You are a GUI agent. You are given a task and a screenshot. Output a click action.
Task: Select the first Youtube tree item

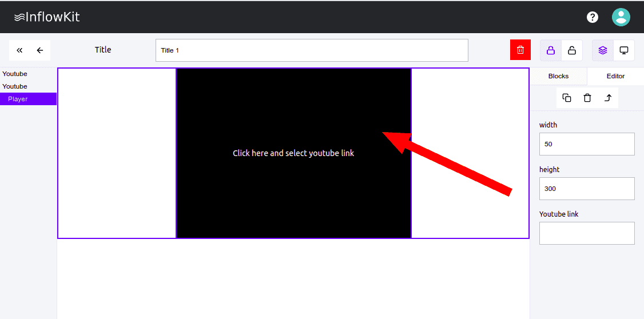(15, 74)
